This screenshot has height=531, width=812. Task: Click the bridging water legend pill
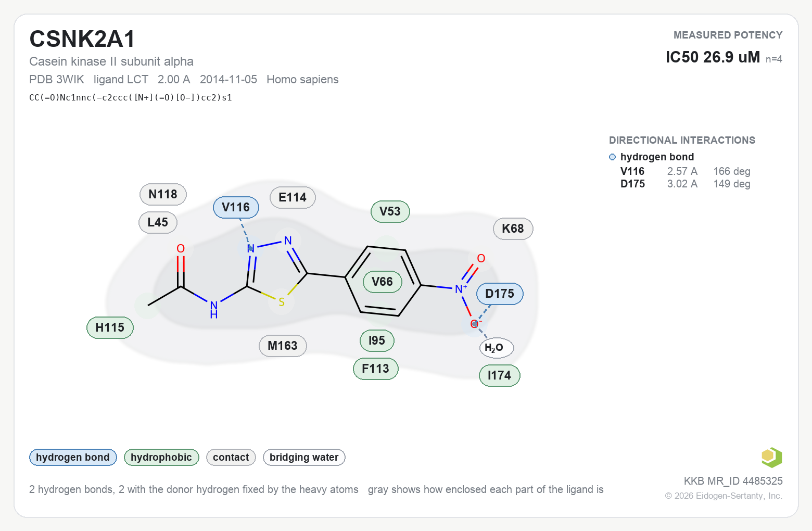(304, 457)
